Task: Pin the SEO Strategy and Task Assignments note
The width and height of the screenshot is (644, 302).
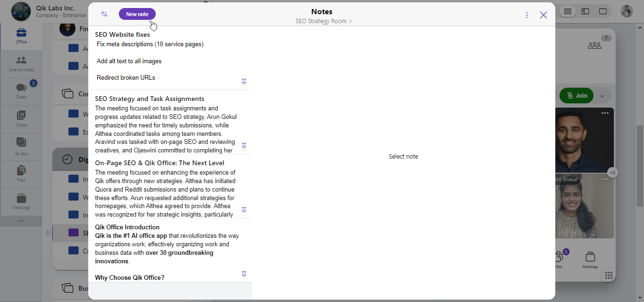Action: [x=244, y=146]
